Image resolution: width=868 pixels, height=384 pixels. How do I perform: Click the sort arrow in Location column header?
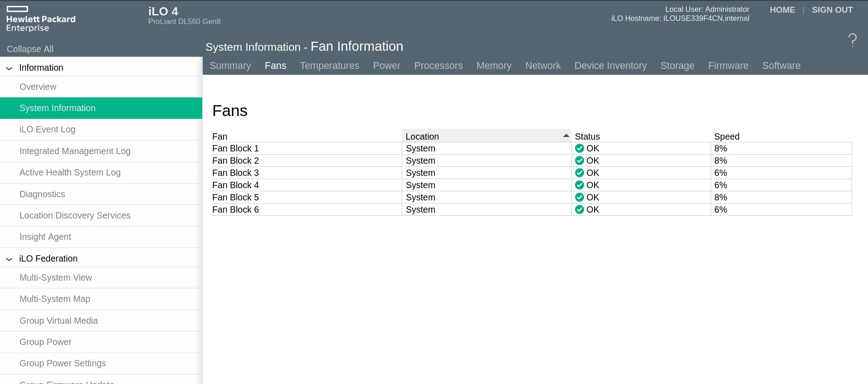click(x=566, y=136)
